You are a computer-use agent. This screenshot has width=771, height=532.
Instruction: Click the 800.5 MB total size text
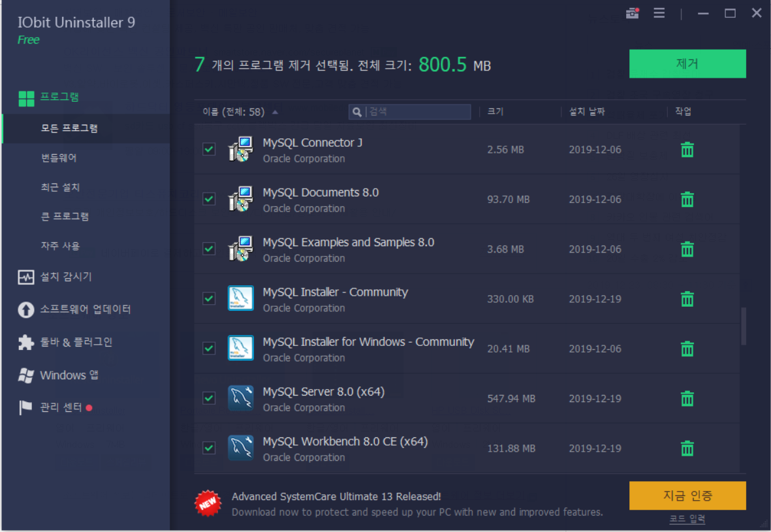point(454,65)
